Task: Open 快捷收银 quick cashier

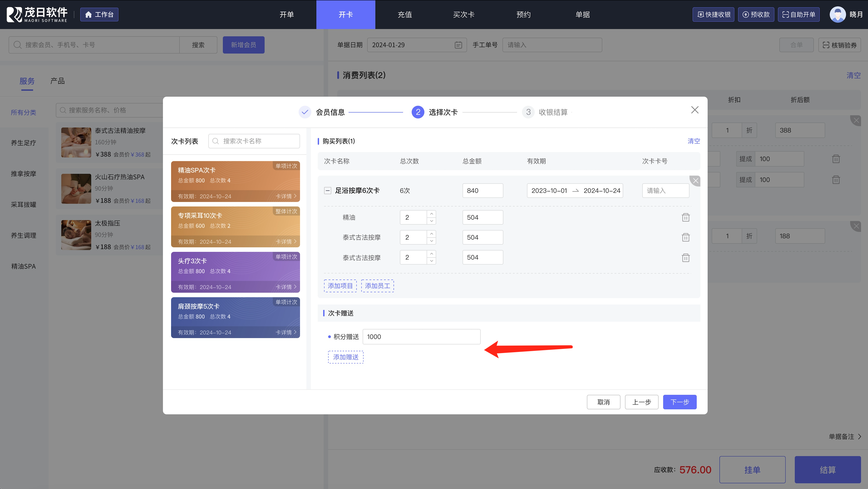Action: 713,14
